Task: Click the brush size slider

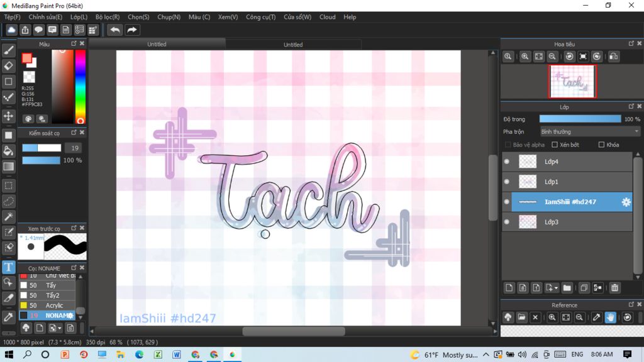Action: (x=42, y=148)
